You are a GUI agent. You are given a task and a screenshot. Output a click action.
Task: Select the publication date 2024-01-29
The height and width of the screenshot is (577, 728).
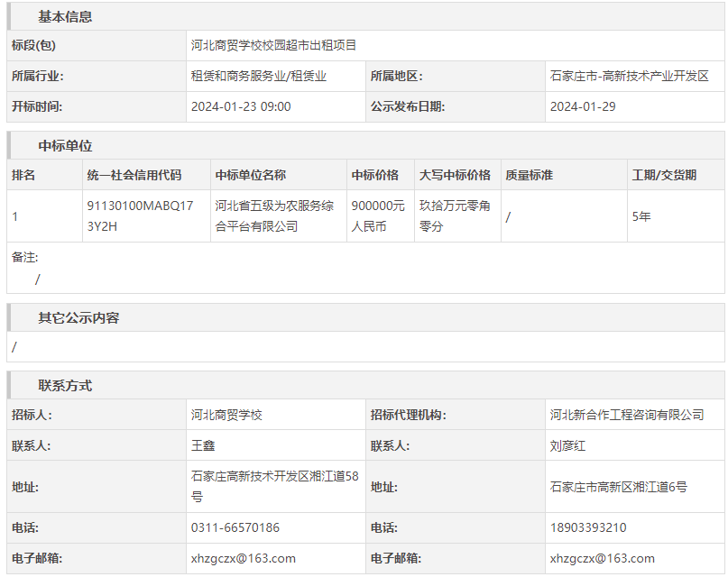tap(583, 106)
